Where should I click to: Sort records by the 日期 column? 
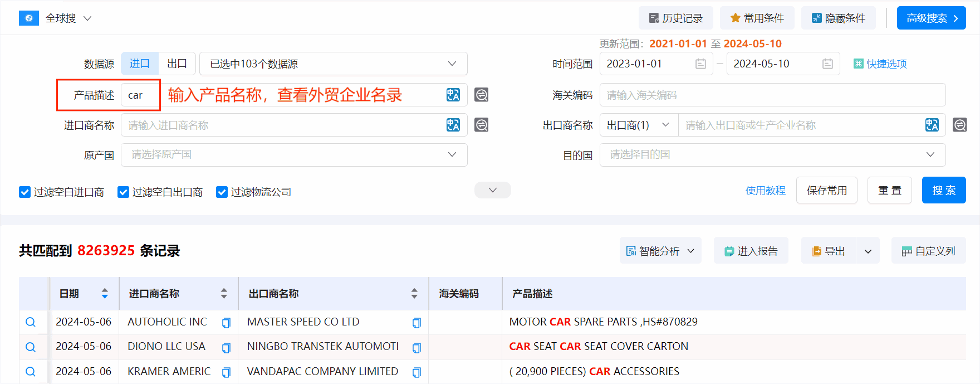pyautogui.click(x=105, y=294)
